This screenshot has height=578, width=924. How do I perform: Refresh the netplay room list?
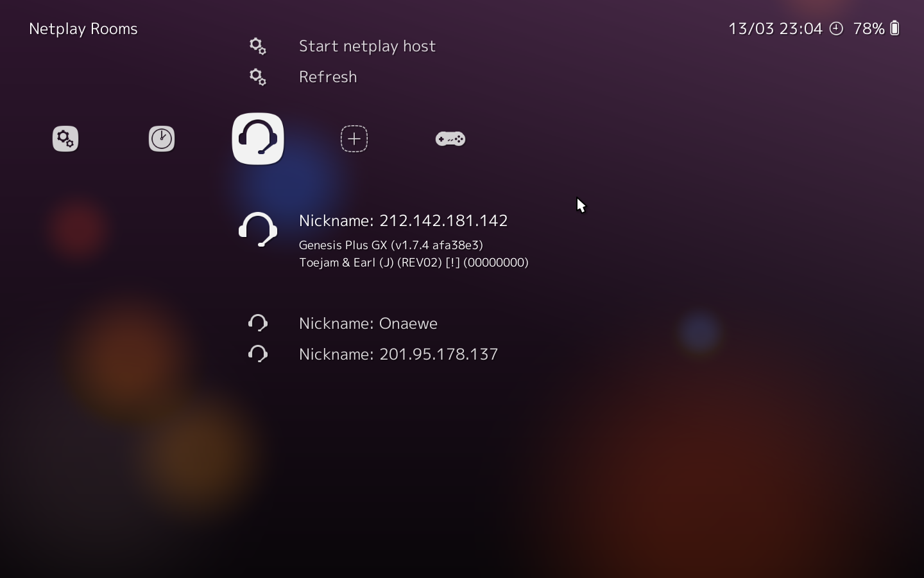pyautogui.click(x=328, y=77)
